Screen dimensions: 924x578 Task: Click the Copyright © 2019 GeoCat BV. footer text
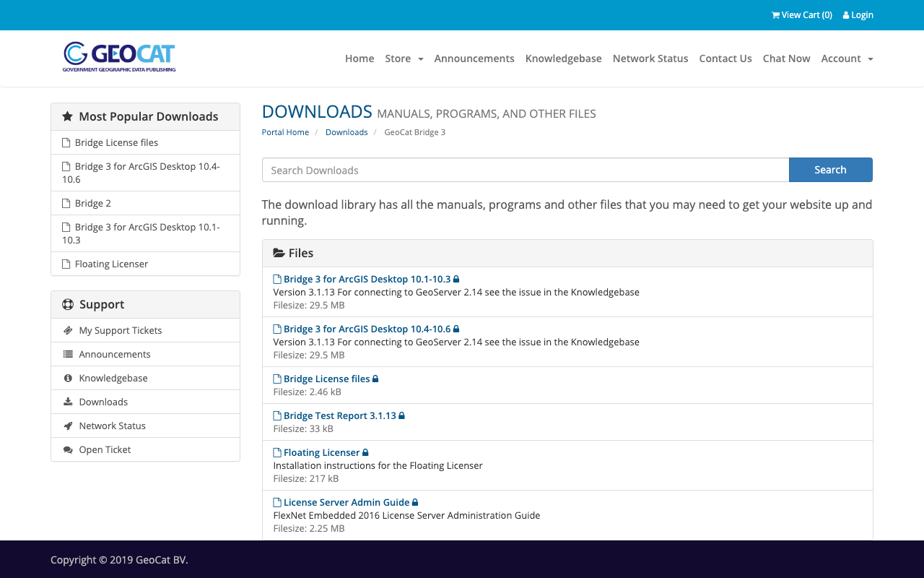pyautogui.click(x=119, y=560)
